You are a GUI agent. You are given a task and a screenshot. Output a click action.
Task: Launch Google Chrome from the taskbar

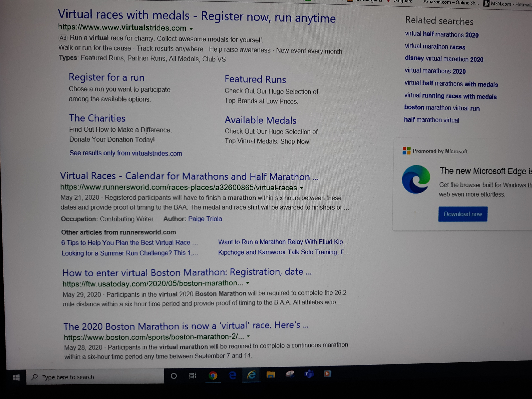pyautogui.click(x=213, y=375)
